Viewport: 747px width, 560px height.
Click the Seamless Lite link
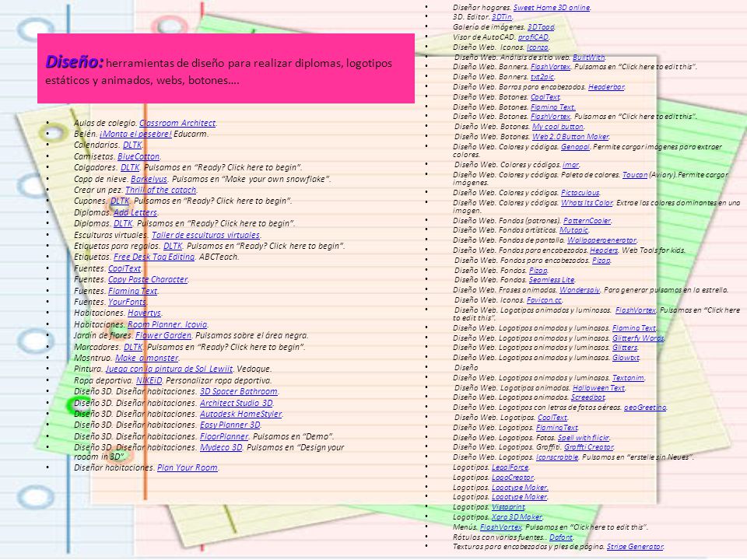pyautogui.click(x=552, y=280)
